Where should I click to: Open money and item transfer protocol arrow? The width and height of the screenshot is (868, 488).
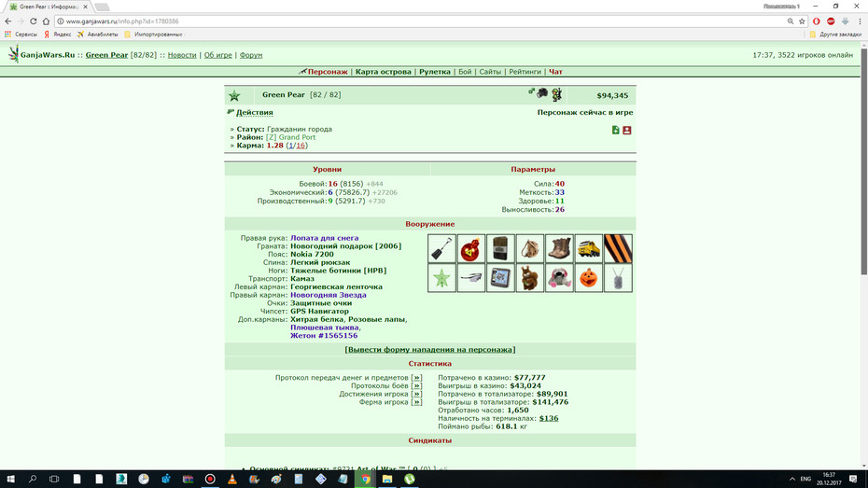[416, 378]
